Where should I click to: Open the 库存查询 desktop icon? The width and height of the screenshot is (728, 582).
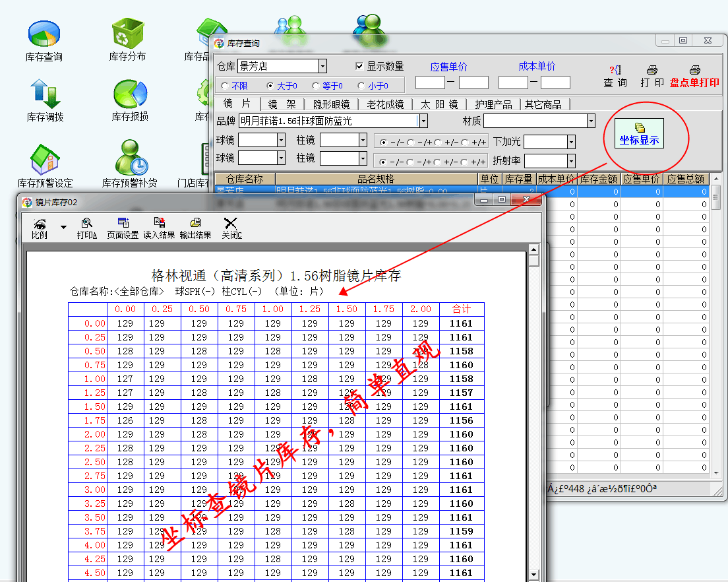coord(44,35)
